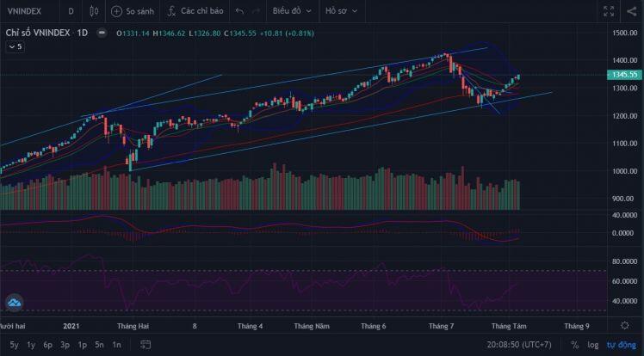Click the closing value C1345.55 in legend
644x356 pixels.
point(240,34)
